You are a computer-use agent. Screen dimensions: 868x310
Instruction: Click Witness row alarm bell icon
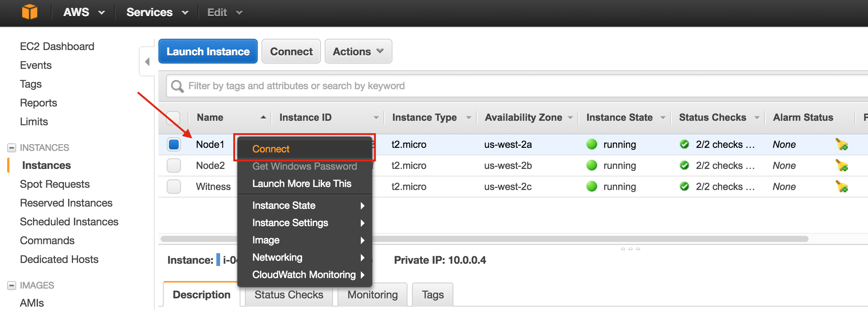pos(842,187)
